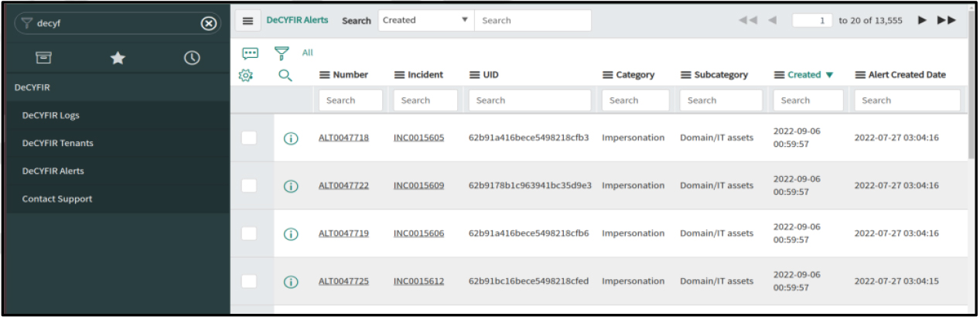Click the funnel filter icon beside All
Viewport: 980px width, 320px height.
pos(282,53)
